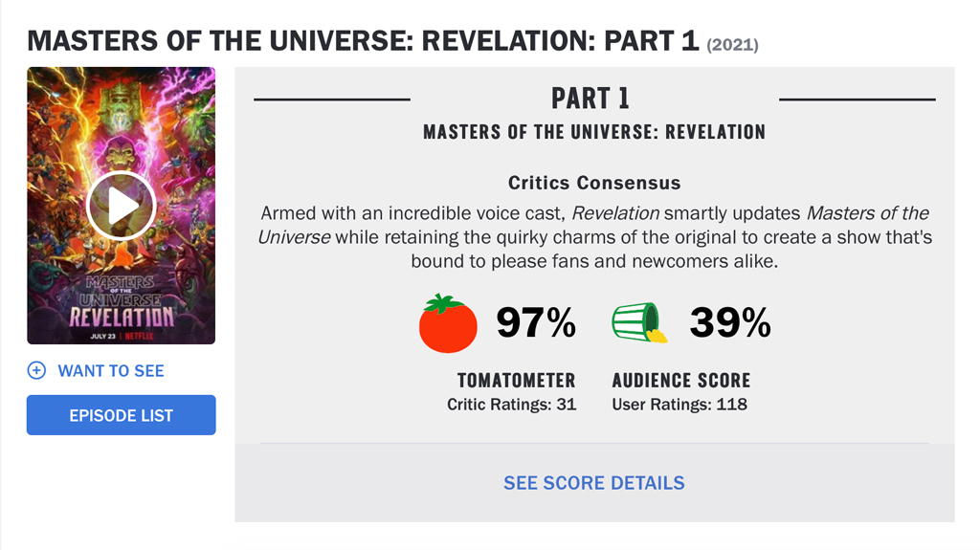
Task: Click User Ratings: 118 text
Action: pyautogui.click(x=679, y=405)
